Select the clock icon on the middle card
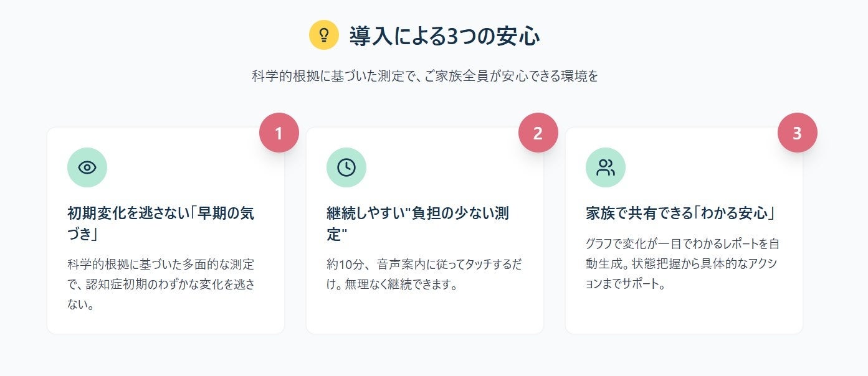This screenshot has height=376, width=868. tap(346, 167)
